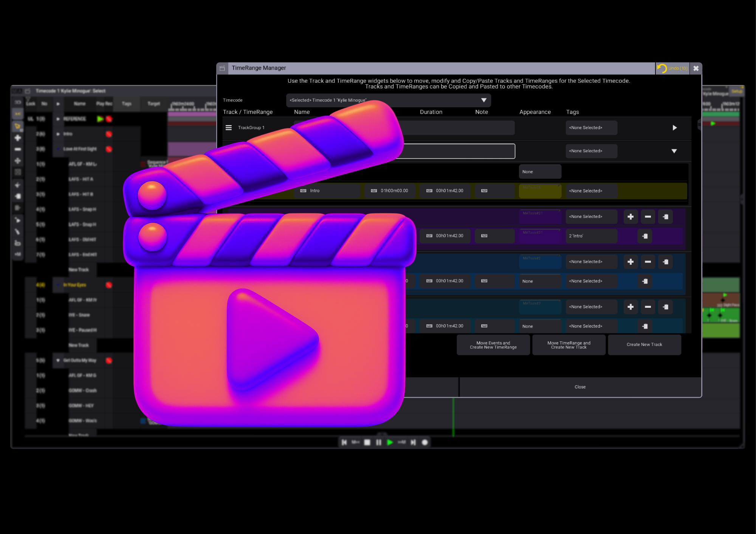The height and width of the screenshot is (534, 756).
Task: Click the None appearance box above Intro row
Action: coord(540,172)
